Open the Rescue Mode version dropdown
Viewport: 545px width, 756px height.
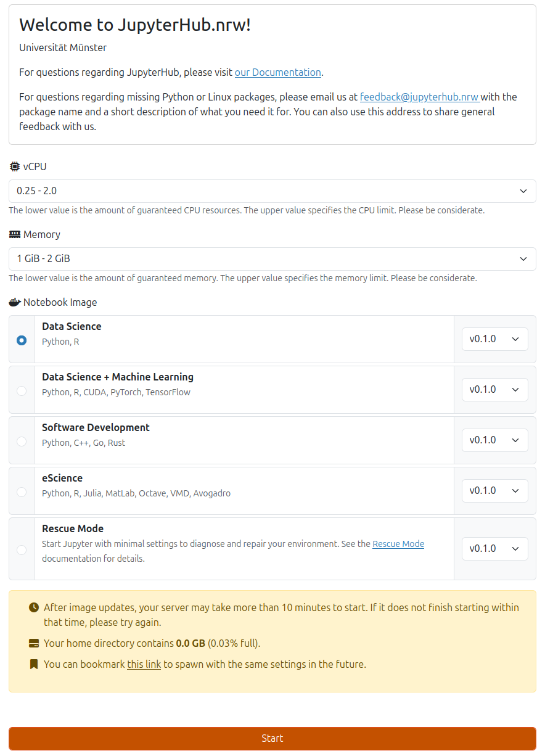point(495,549)
